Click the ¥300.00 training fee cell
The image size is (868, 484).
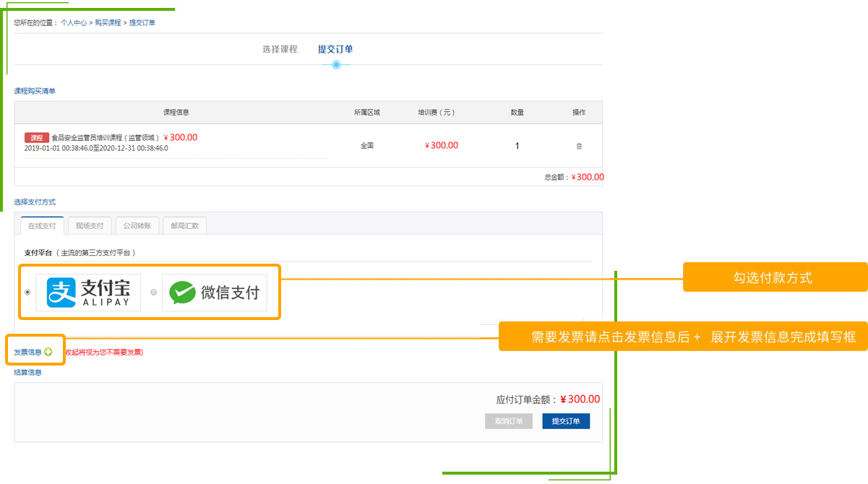pyautogui.click(x=442, y=145)
